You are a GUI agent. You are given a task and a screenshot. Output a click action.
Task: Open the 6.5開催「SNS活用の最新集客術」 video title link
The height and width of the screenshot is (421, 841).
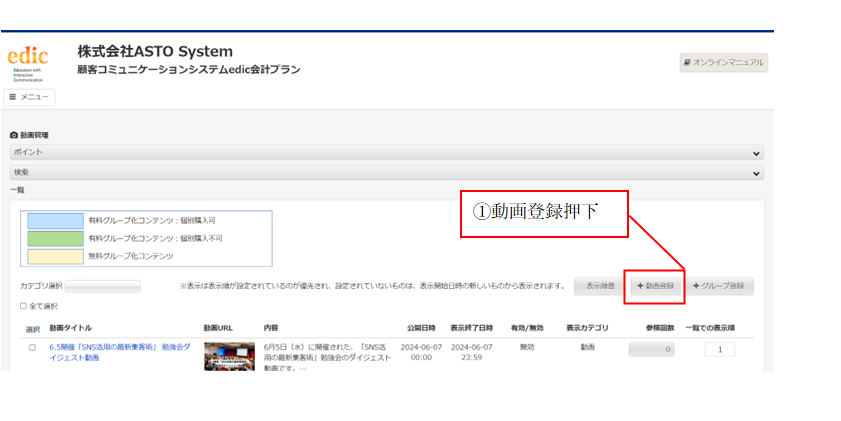(x=120, y=352)
